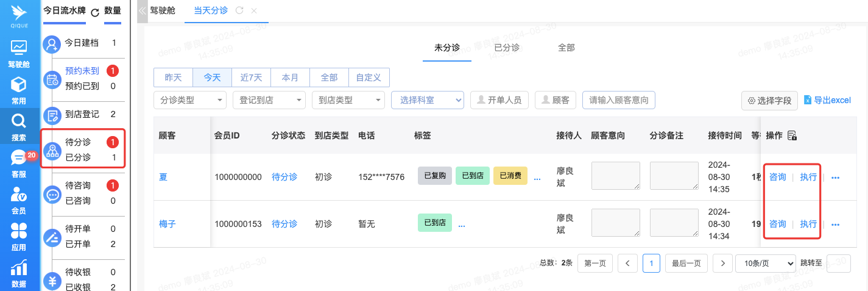The image size is (868, 291).
Task: Click 导出excel export link
Action: (827, 100)
